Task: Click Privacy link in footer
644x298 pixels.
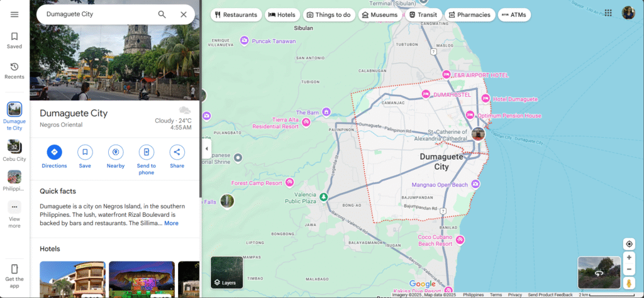Action: click(514, 295)
